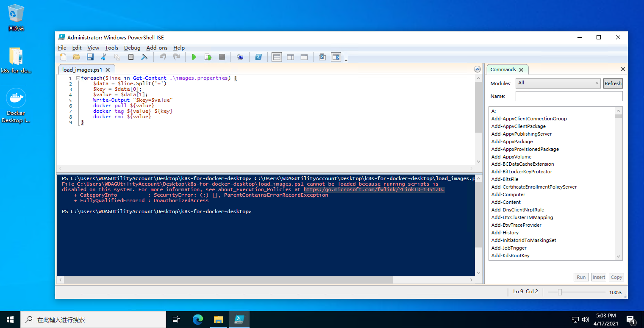Click the Run button in Commands pane
Viewport: 644px width, 328px height.
581,277
